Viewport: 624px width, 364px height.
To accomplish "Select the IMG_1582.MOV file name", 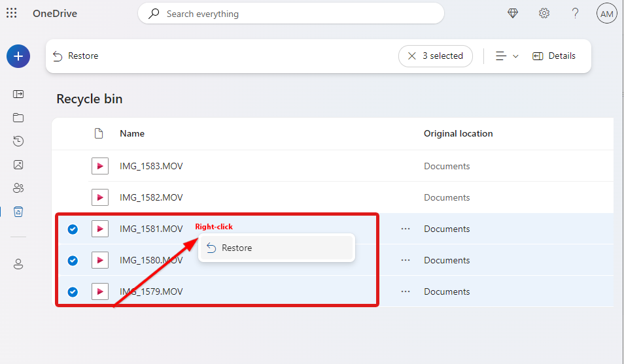I will [151, 198].
